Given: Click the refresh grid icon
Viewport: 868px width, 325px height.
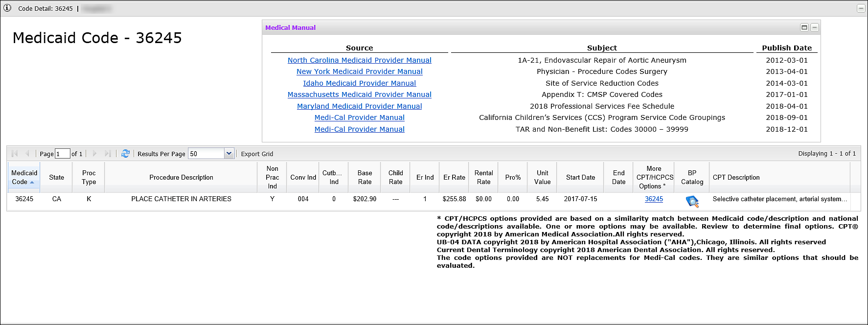Looking at the screenshot, I should point(125,154).
